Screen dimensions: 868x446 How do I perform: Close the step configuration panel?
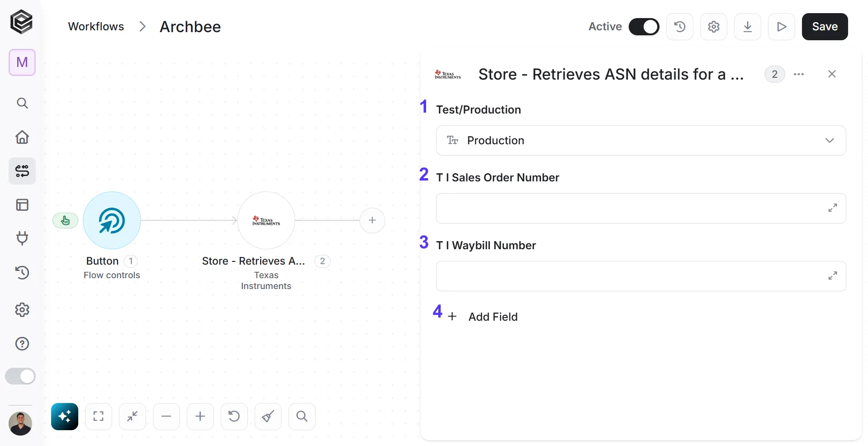point(832,74)
